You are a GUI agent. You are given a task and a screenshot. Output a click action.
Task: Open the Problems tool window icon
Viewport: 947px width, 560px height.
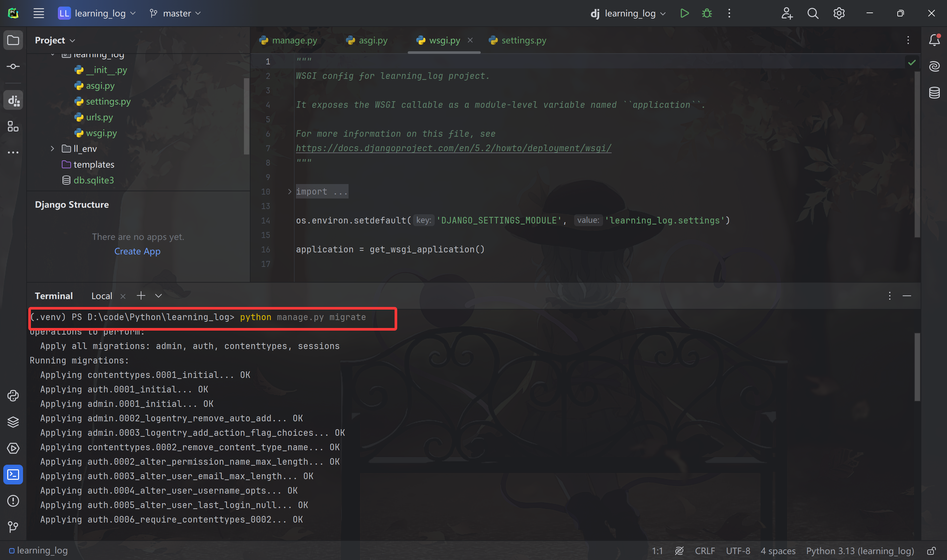[x=13, y=501]
